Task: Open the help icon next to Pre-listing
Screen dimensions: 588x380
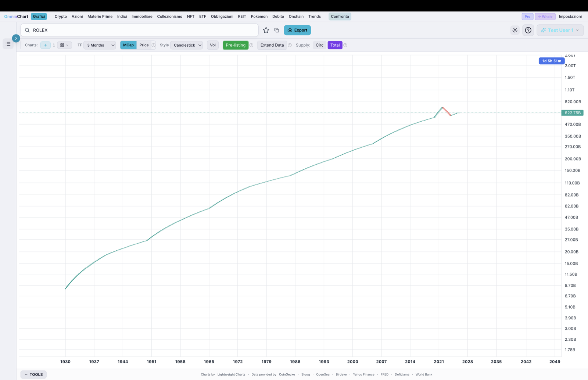Action: [251, 45]
